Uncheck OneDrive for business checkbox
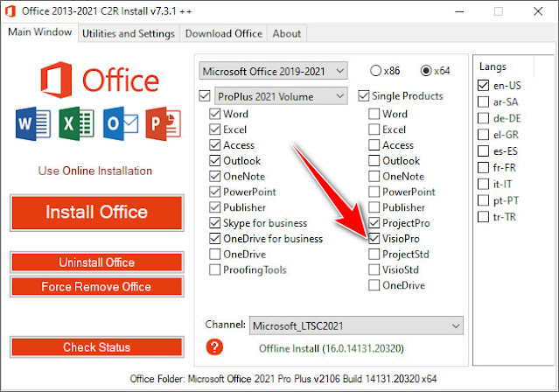The image size is (559, 392). (x=214, y=239)
